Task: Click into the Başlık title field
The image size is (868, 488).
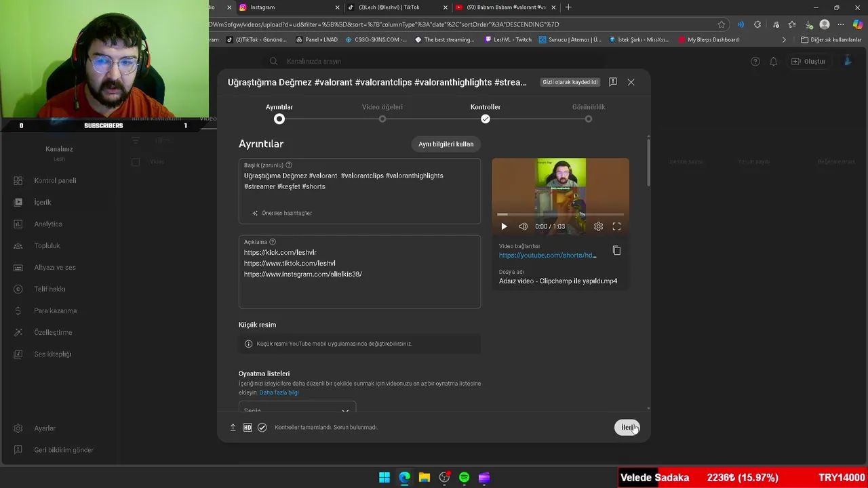Action: click(x=359, y=191)
